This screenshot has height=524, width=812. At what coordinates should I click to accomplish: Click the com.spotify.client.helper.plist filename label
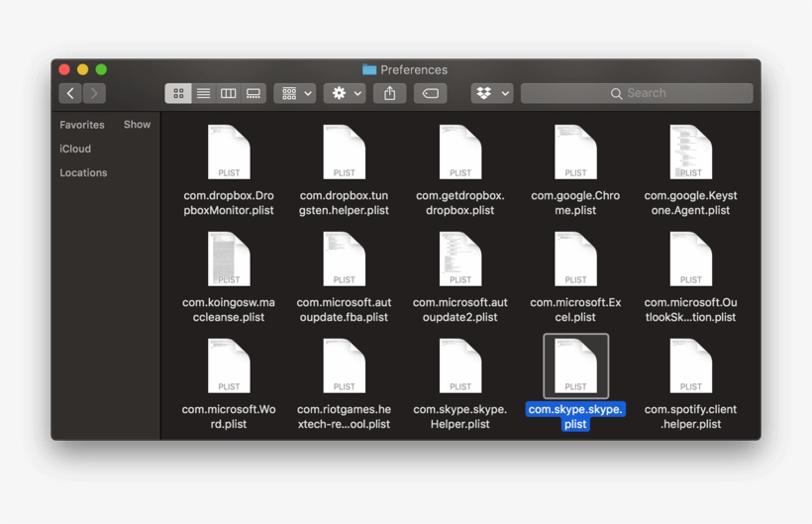pyautogui.click(x=690, y=416)
